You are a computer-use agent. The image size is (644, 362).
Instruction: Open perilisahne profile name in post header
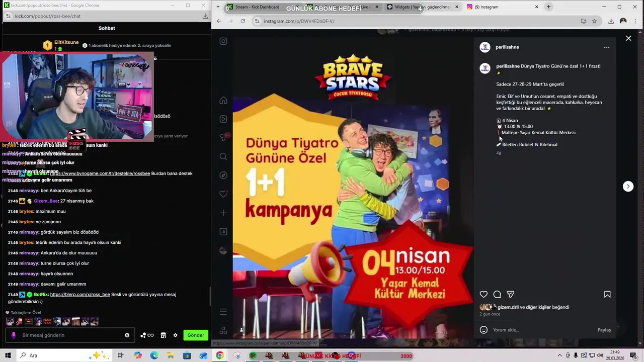pyautogui.click(x=508, y=47)
